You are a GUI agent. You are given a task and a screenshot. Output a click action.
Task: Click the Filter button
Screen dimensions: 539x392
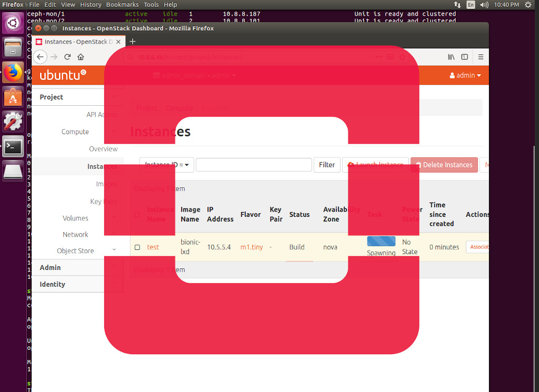click(x=327, y=165)
